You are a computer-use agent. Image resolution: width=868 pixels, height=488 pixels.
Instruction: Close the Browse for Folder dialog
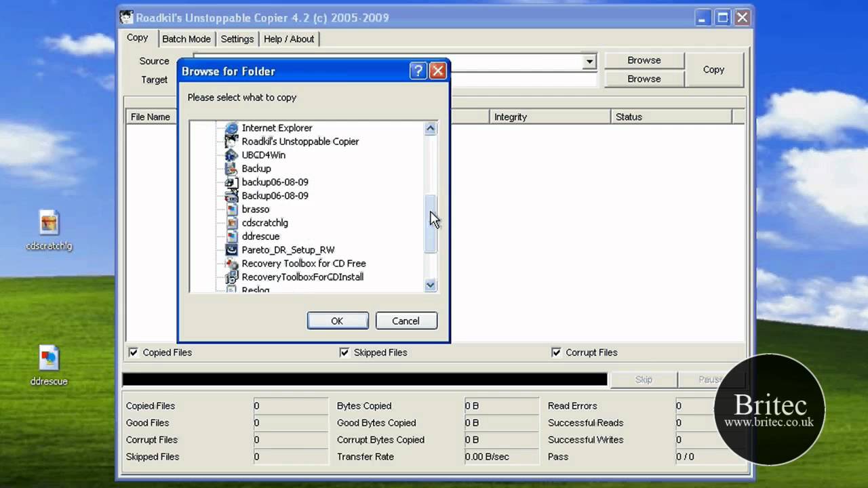(x=437, y=70)
